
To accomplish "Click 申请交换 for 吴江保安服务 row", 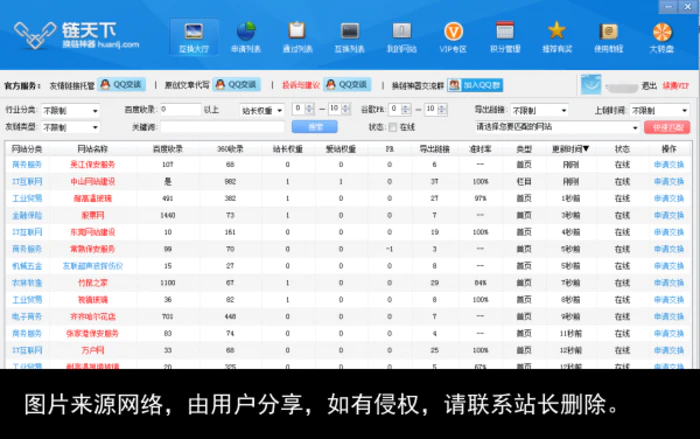I will pos(669,165).
